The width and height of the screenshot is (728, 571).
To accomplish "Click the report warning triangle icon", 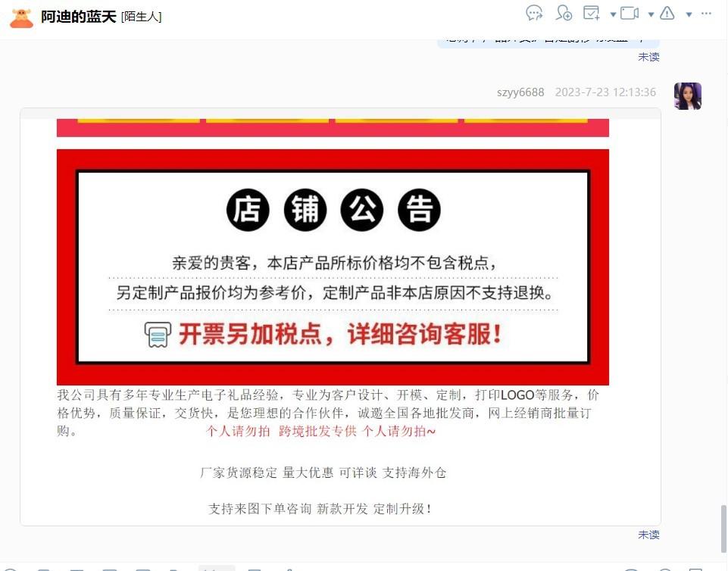I will 667,13.
